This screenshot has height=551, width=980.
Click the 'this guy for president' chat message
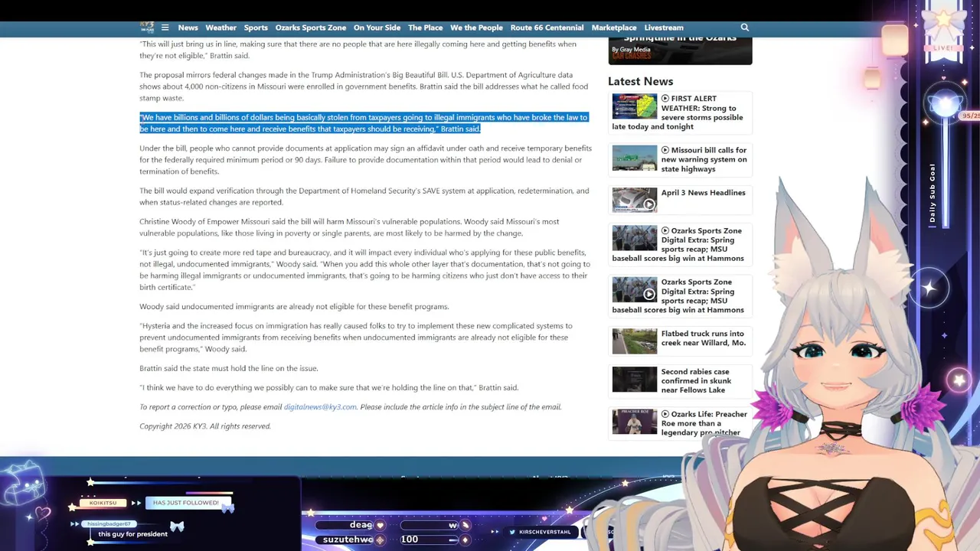click(132, 534)
